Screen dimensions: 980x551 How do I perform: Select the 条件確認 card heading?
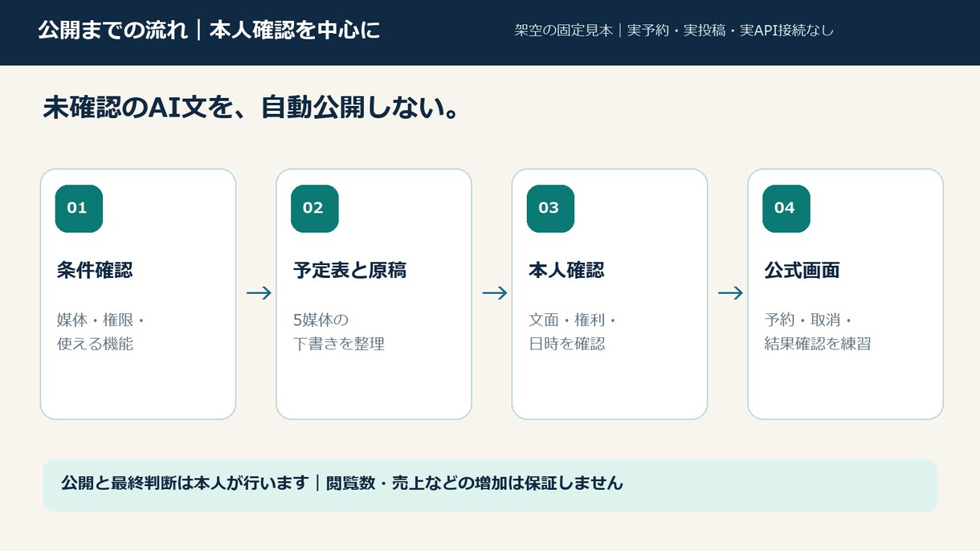95,271
